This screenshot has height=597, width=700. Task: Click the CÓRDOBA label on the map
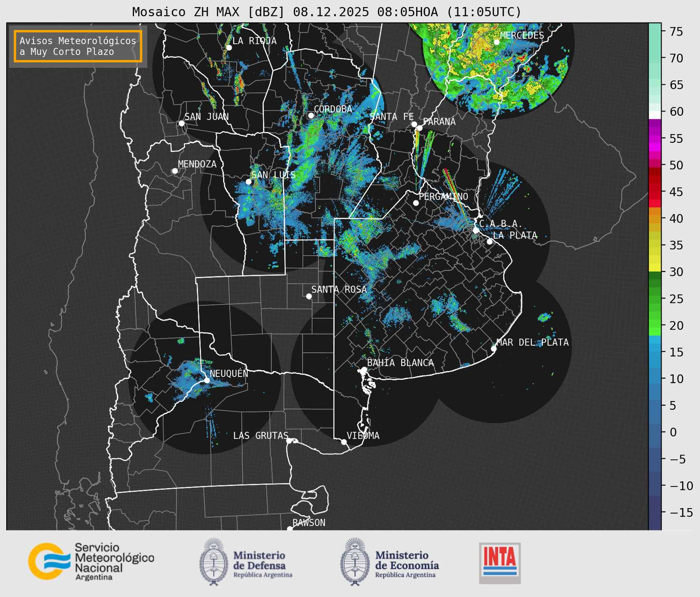pyautogui.click(x=333, y=109)
